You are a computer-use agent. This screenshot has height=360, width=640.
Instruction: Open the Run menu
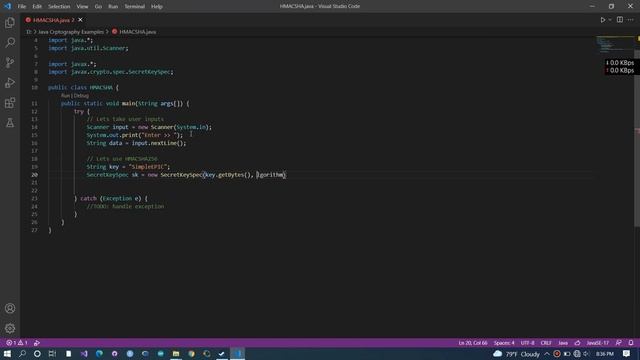[x=113, y=7]
